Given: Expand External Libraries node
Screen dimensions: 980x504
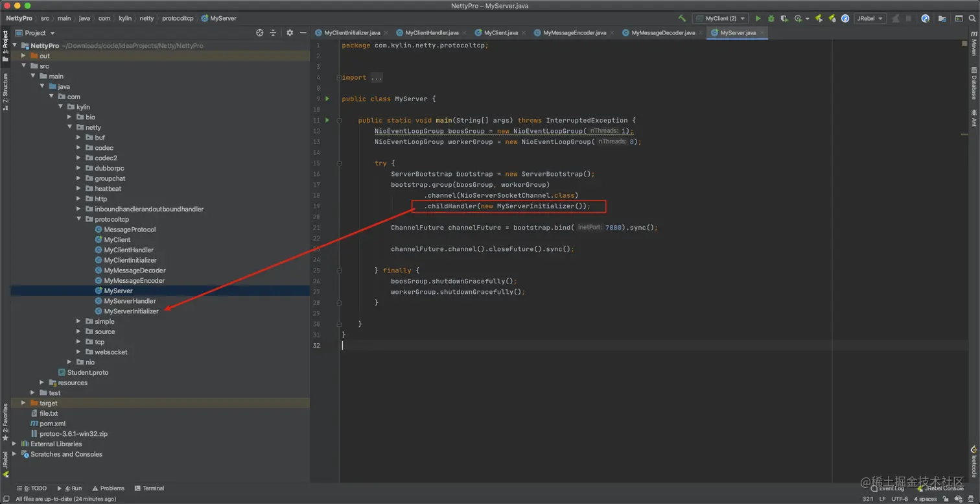Looking at the screenshot, I should click(14, 444).
